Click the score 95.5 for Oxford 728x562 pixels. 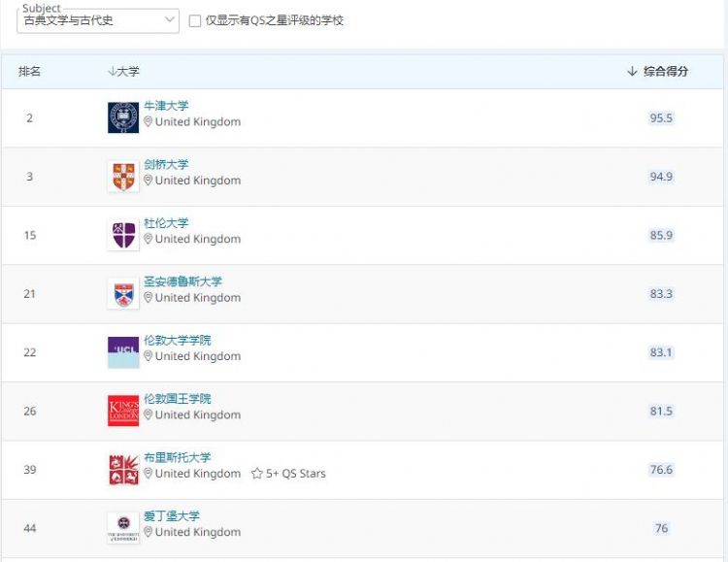tap(661, 118)
